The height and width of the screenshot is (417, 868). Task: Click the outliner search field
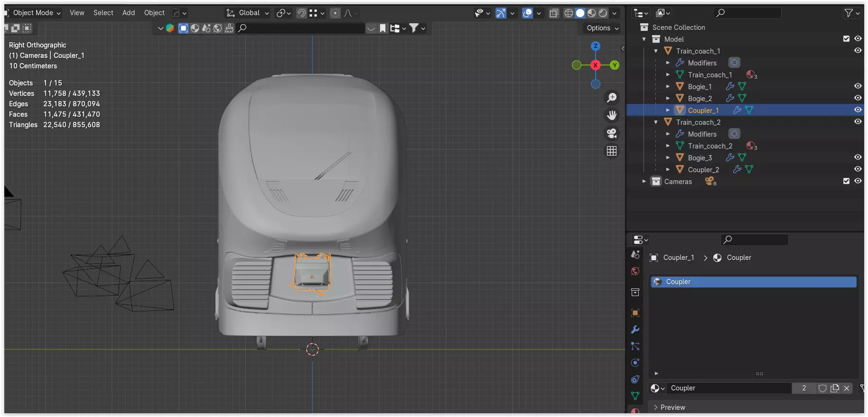point(747,13)
